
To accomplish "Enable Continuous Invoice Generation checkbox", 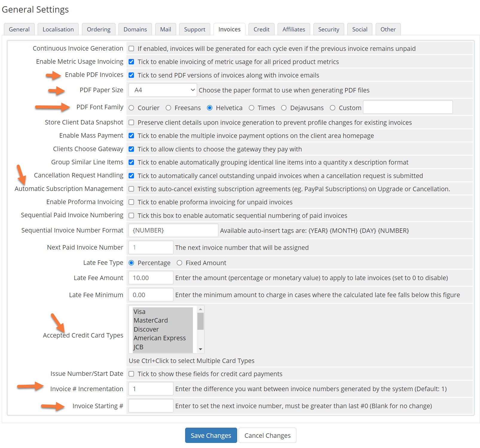I will (x=131, y=48).
